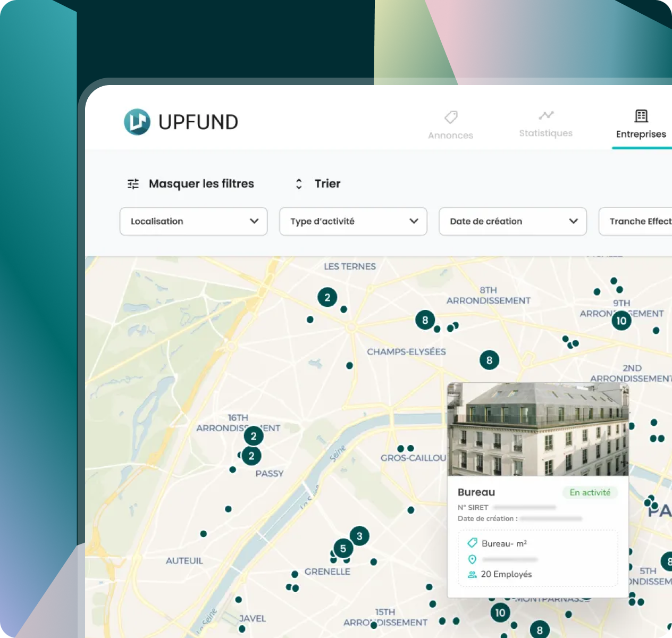Click the En activité status badge
Image resolution: width=672 pixels, height=638 pixels.
point(590,492)
